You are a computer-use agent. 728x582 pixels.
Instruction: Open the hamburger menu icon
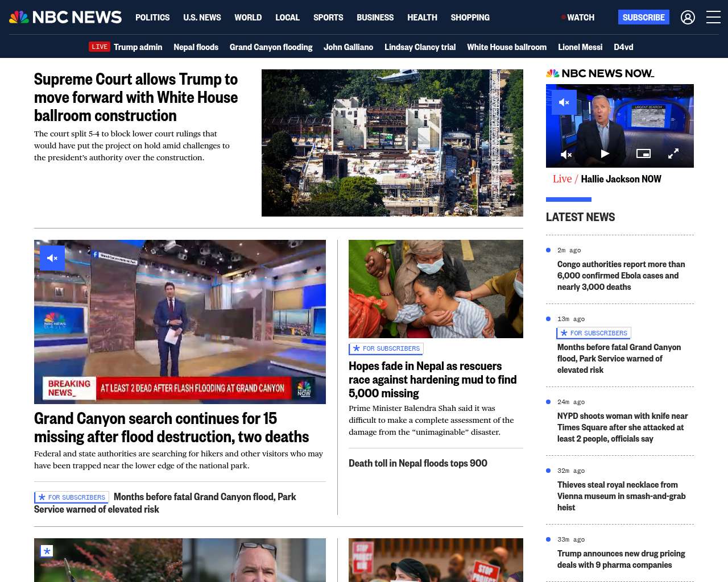coord(713,18)
